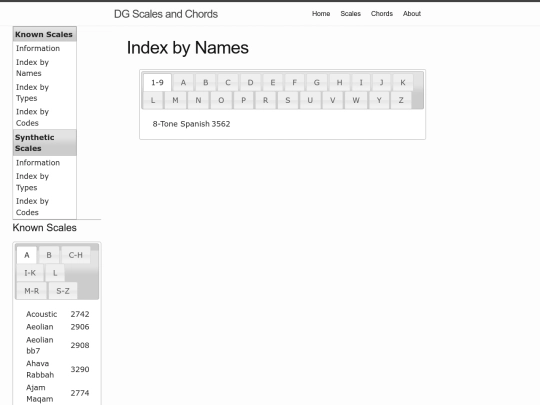Click the Synthetic Scales menu header
The height and width of the screenshot is (405, 540).
tap(44, 143)
